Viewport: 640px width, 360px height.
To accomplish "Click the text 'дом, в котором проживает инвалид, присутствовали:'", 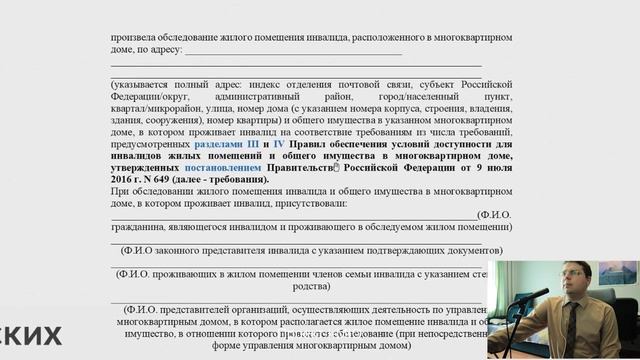I will [x=229, y=203].
